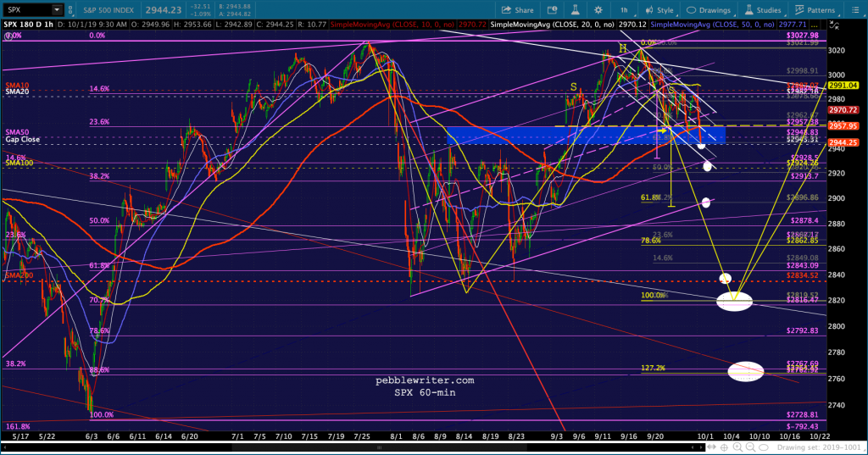Click the SPX 180 D 1h chart title
This screenshot has width=868, height=455.
click(28, 25)
